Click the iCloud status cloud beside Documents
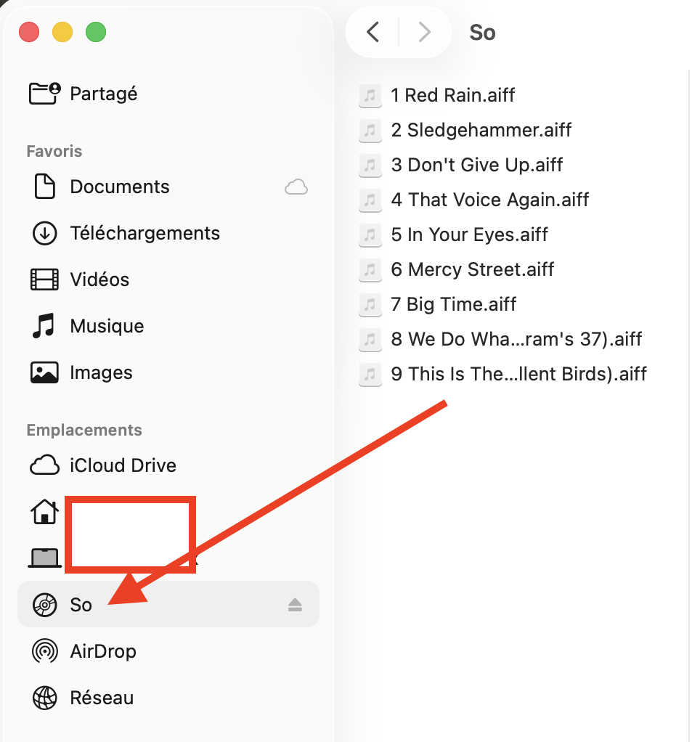 [296, 187]
